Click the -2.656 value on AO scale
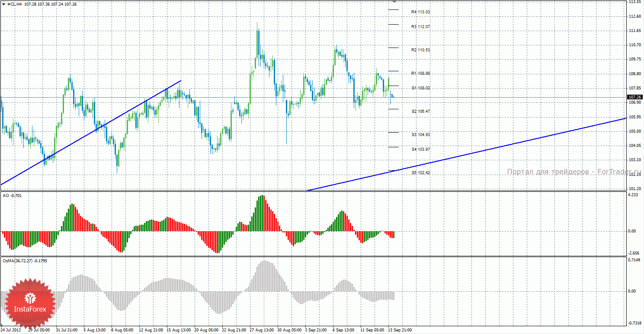This screenshot has width=644, height=334. coord(634,253)
